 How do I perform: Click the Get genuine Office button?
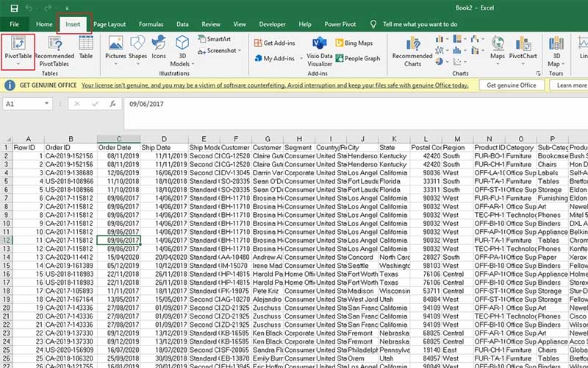[x=512, y=85]
